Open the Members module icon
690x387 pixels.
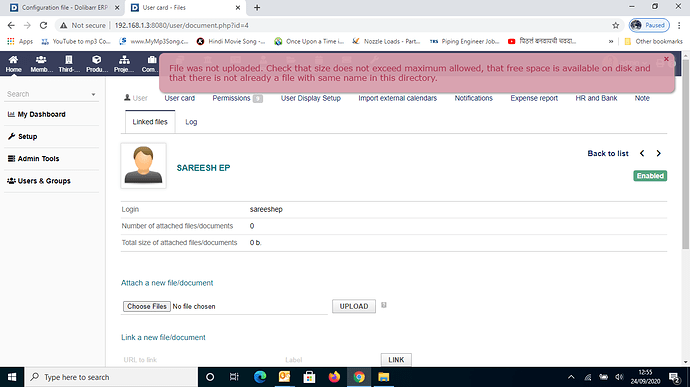(41, 64)
